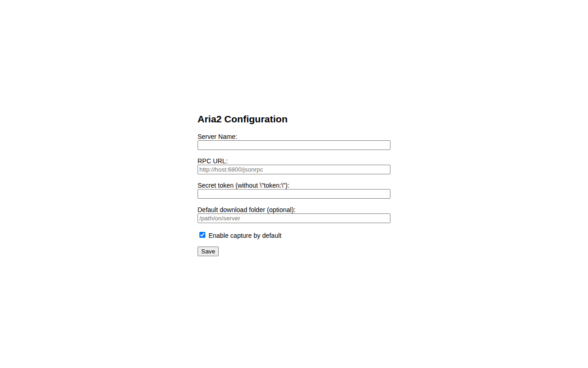Click the Save button
Image resolution: width=588 pixels, height=368 pixels.
click(208, 251)
